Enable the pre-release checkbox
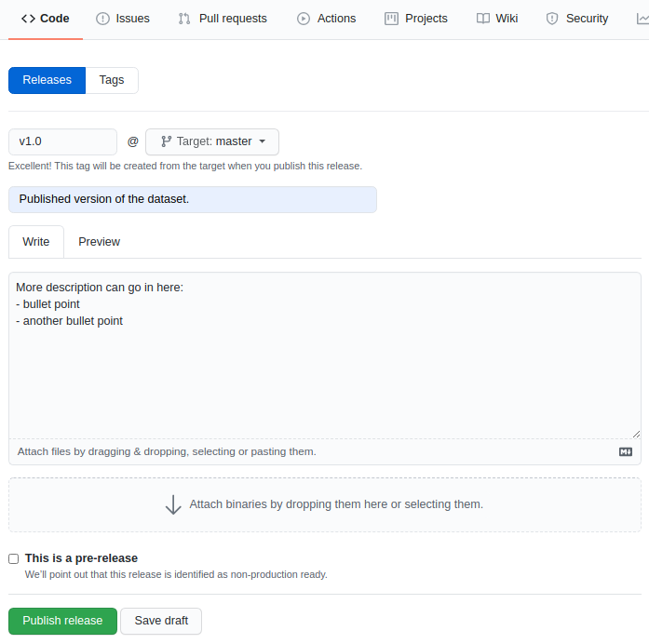Image resolution: width=649 pixels, height=644 pixels. coord(14,558)
